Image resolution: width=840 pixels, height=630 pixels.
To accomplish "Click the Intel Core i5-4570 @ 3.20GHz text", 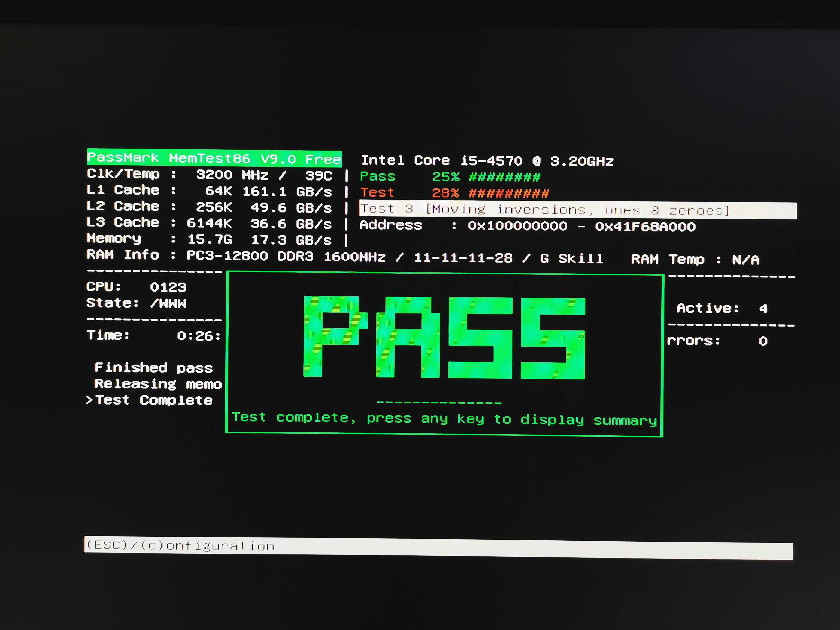I will tap(487, 161).
